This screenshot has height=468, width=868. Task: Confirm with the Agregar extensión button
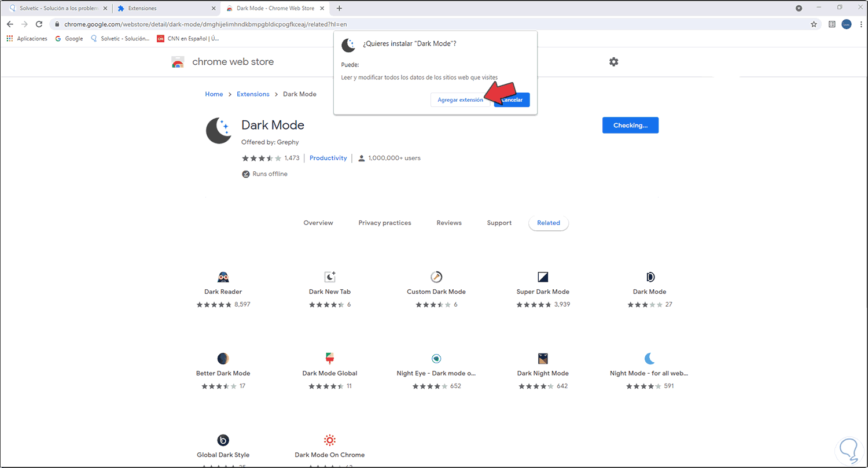460,100
